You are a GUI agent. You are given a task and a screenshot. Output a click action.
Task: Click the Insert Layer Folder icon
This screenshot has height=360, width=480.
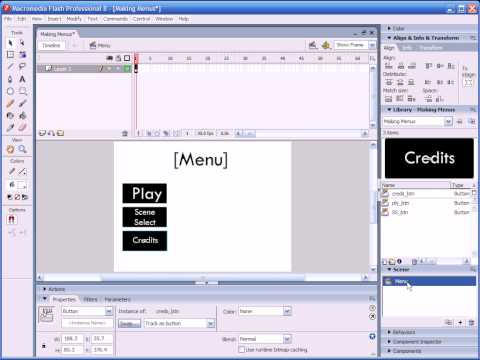coord(60,133)
